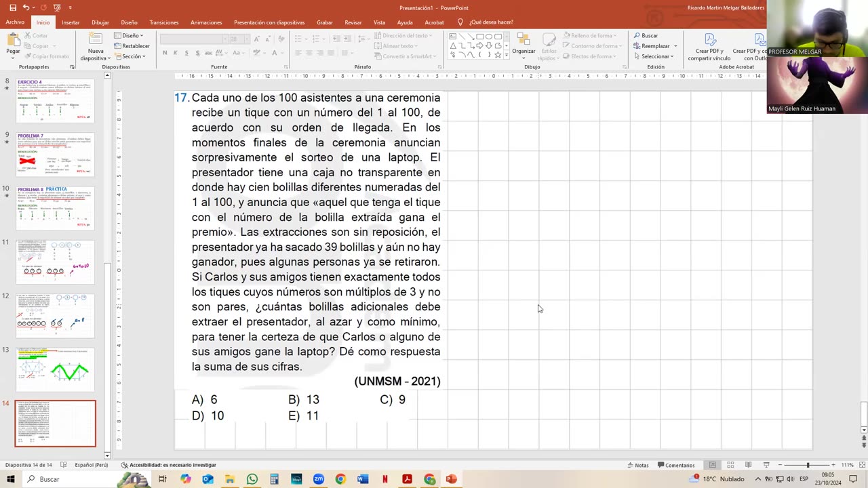
Task: Click Buscar magnifier in Edición group
Action: point(646,35)
